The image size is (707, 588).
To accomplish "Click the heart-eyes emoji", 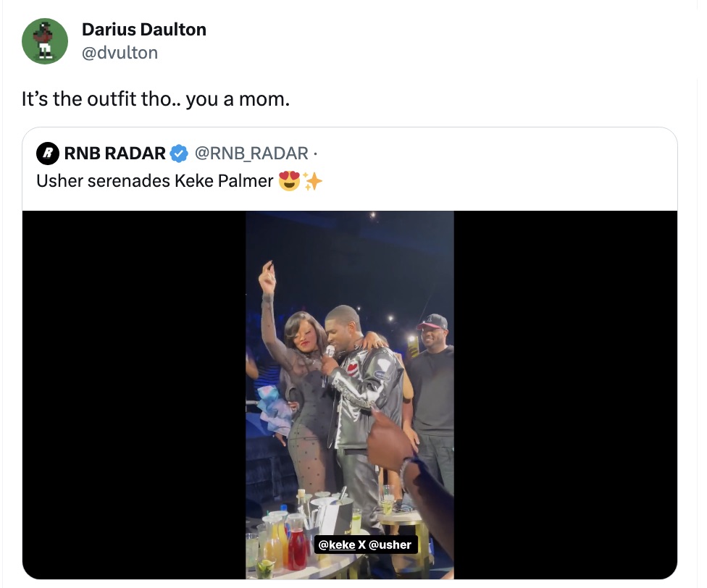I will click(289, 180).
